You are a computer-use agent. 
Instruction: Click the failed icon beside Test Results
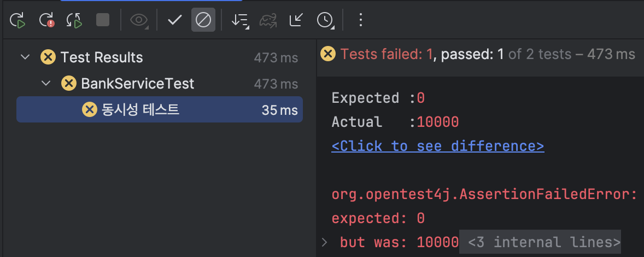tap(48, 57)
